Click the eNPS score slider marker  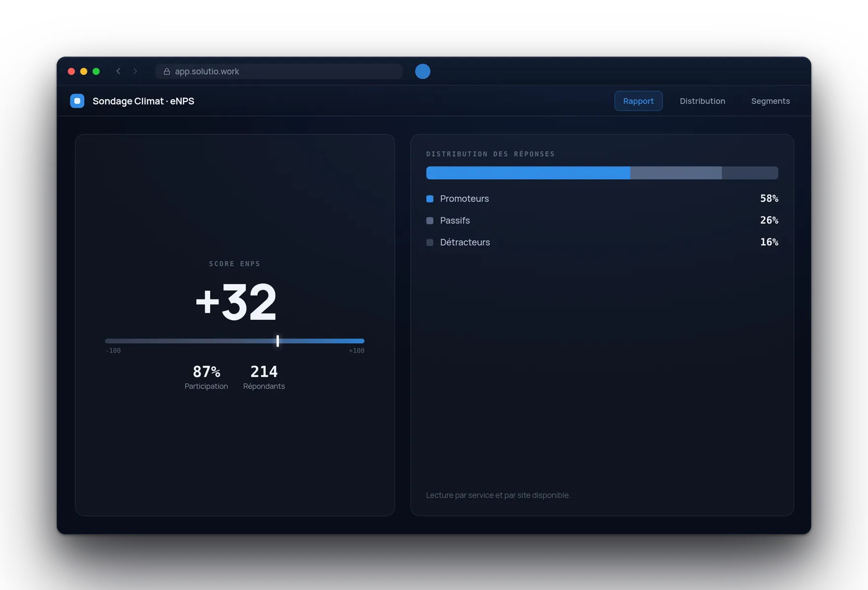pos(278,341)
